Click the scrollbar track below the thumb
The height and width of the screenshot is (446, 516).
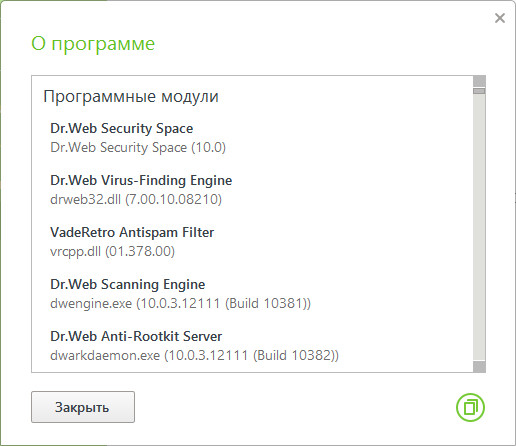pos(479,227)
